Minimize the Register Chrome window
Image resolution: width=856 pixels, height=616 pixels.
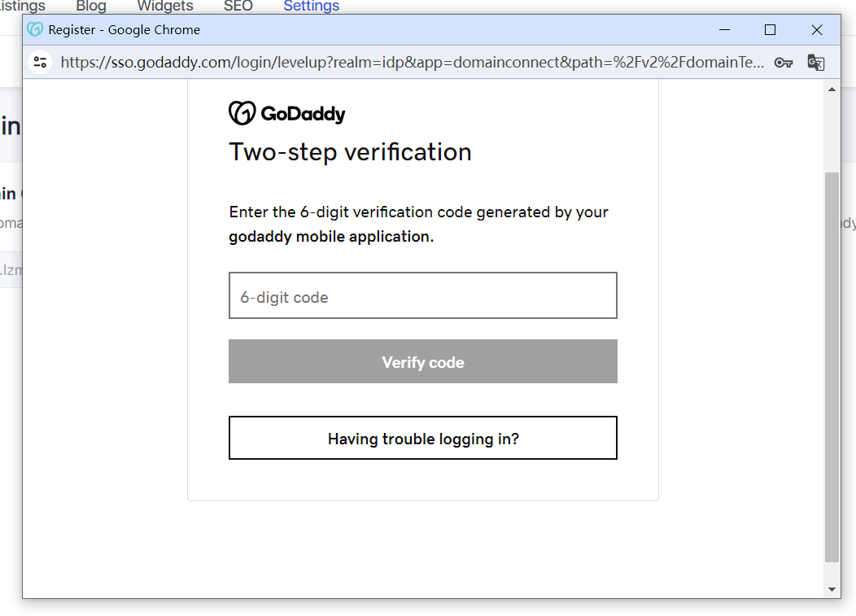click(x=724, y=29)
